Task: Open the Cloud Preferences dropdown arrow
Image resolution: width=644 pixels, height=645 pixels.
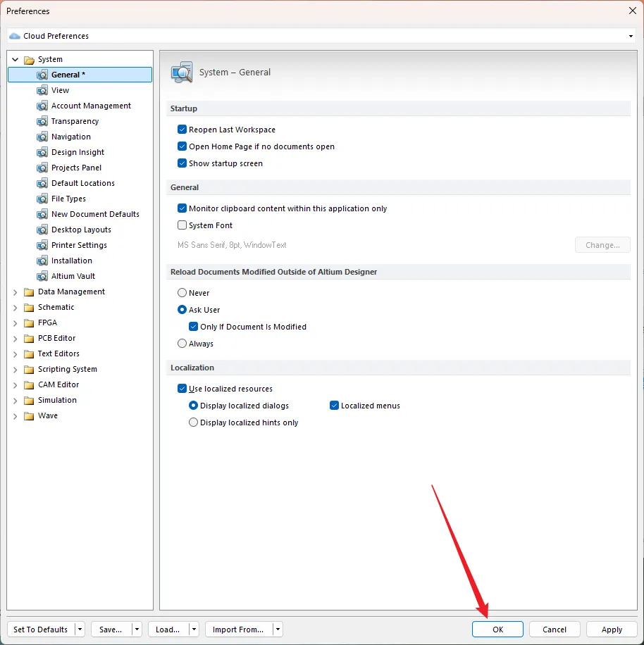Action: pos(631,36)
